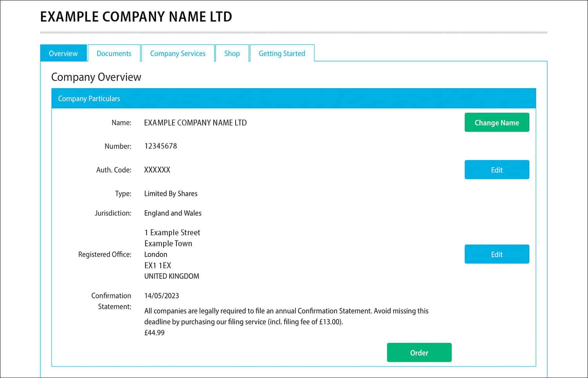The image size is (588, 378).
Task: Click the page title EXAMPLE COMPANY NAME LTD
Action: 136,16
